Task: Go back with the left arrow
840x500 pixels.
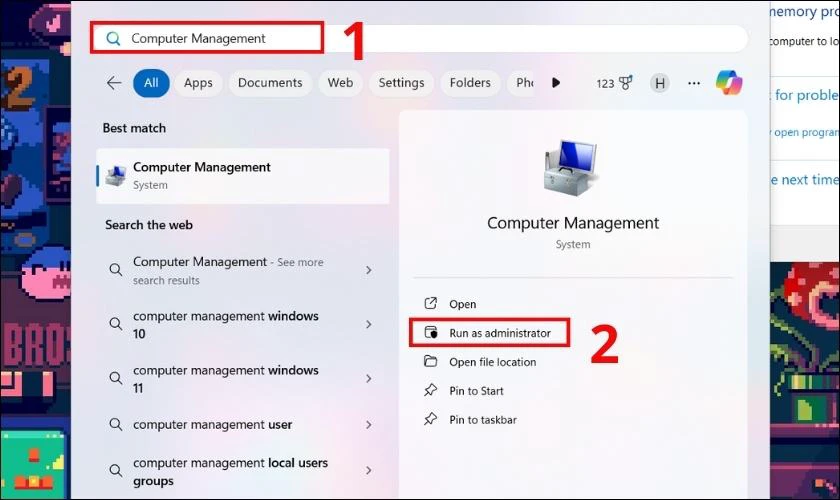Action: tap(114, 83)
